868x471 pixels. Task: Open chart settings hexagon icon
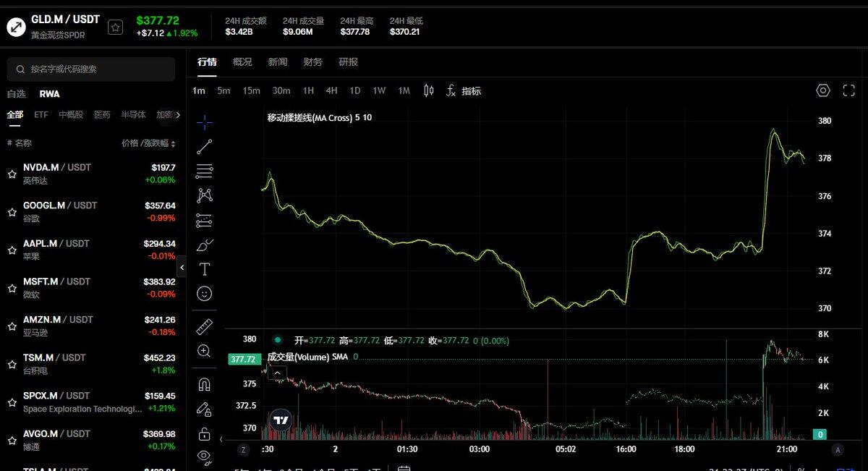coord(823,90)
